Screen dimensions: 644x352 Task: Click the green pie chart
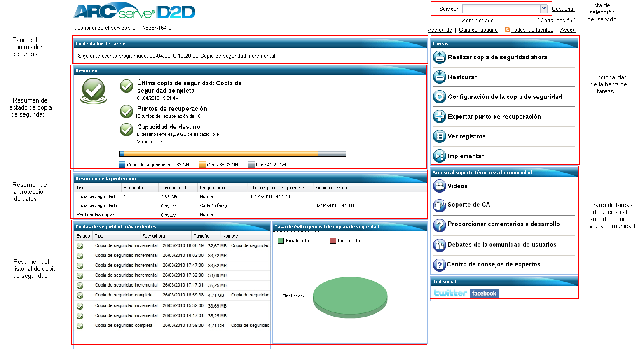tap(350, 297)
